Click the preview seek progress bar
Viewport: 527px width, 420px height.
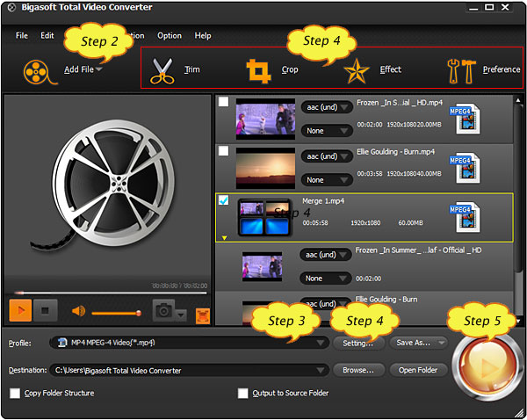tap(111, 293)
